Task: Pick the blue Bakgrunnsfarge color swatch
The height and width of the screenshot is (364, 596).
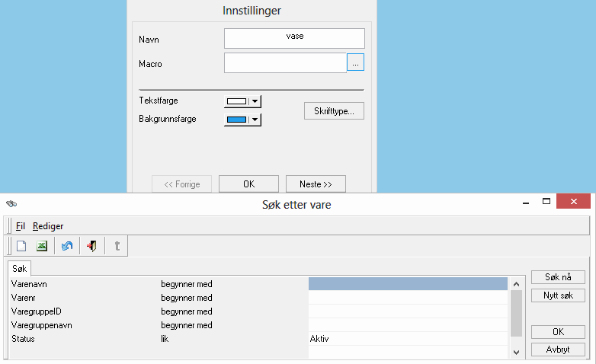Action: 237,120
